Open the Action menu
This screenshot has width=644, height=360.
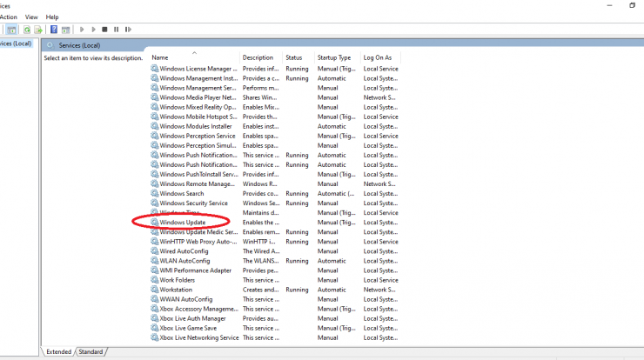point(8,17)
